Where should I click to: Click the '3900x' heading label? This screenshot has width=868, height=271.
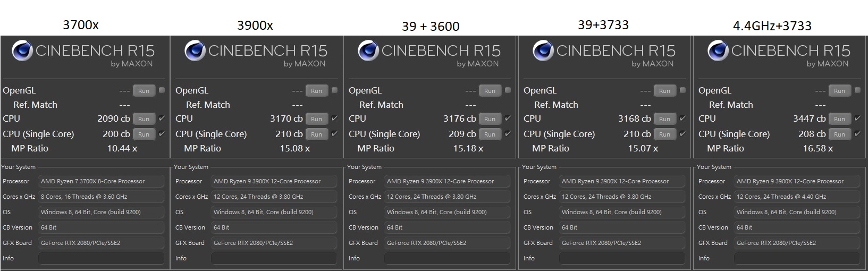pos(255,26)
